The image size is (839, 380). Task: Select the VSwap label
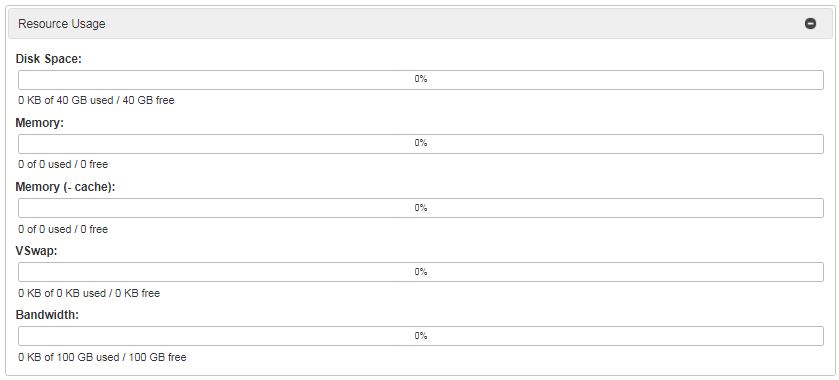[x=36, y=251]
